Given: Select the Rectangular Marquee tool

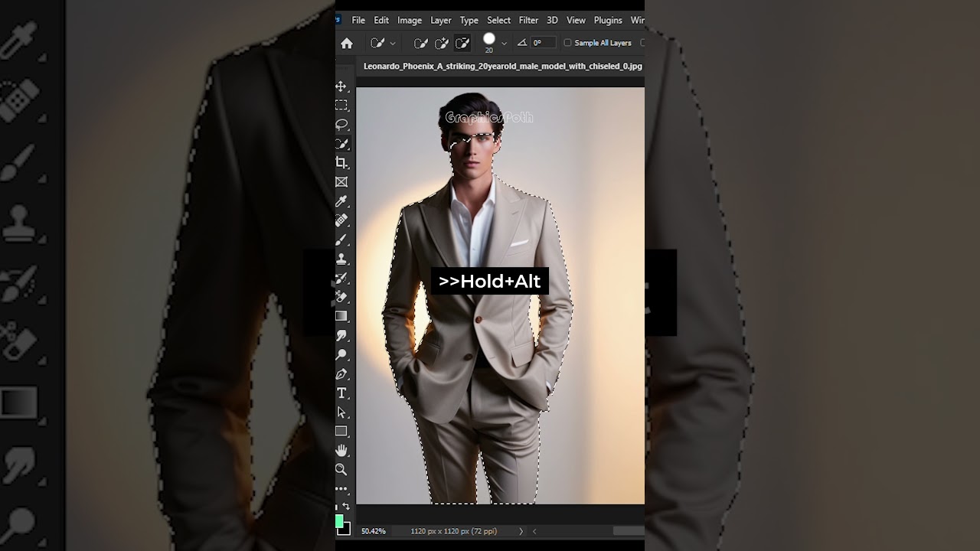Looking at the screenshot, I should [x=341, y=106].
